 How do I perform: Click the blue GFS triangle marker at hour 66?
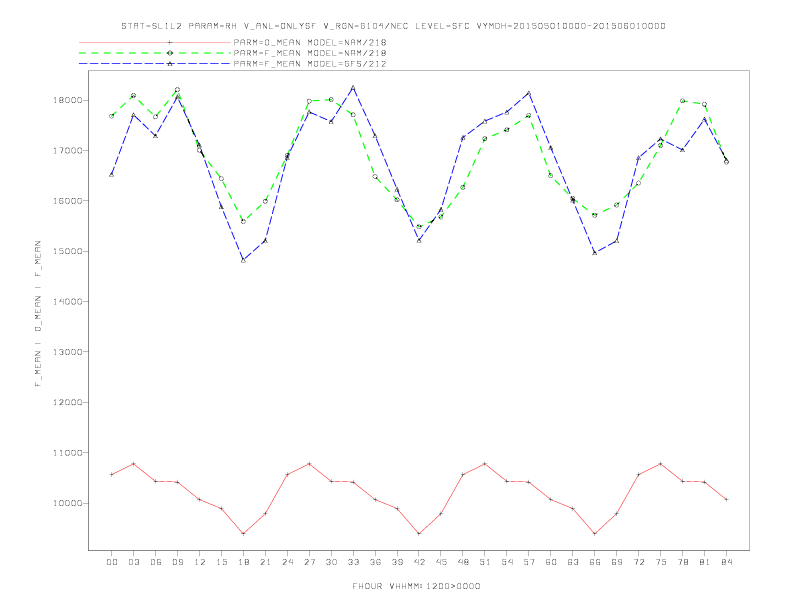595,252
